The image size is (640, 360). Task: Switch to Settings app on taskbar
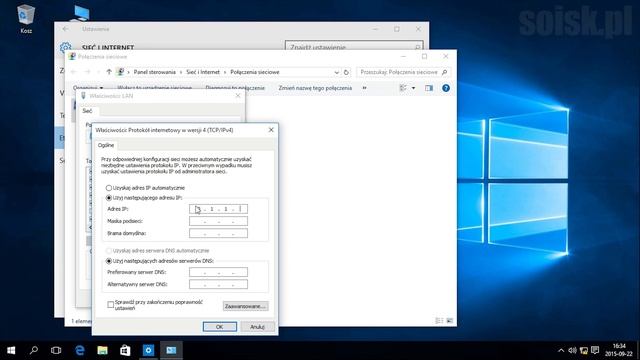148,350
